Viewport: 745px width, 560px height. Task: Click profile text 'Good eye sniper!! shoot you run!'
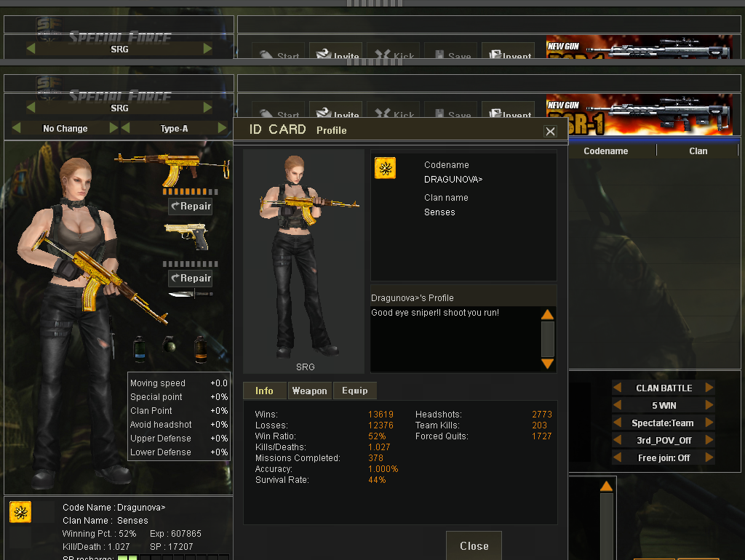coord(435,313)
